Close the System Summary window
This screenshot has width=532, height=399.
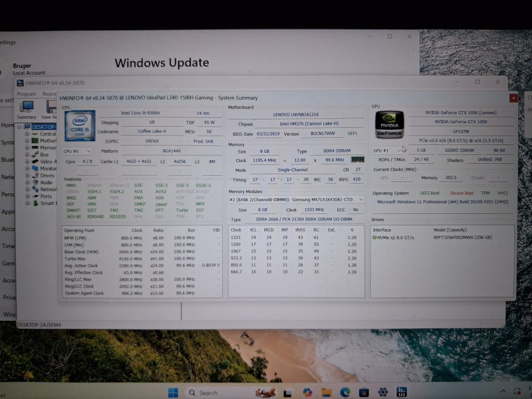coord(513,98)
